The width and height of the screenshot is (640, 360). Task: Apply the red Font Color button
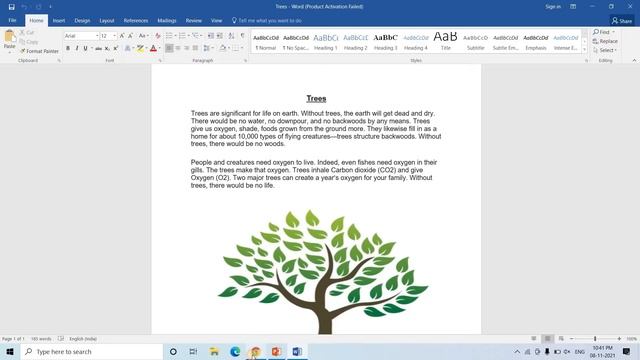click(153, 49)
